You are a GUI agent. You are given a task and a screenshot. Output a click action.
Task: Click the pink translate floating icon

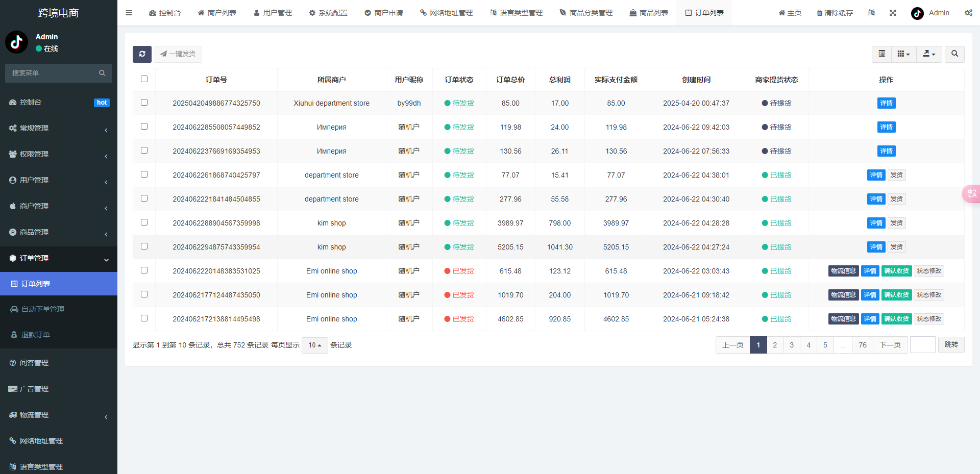click(x=971, y=194)
